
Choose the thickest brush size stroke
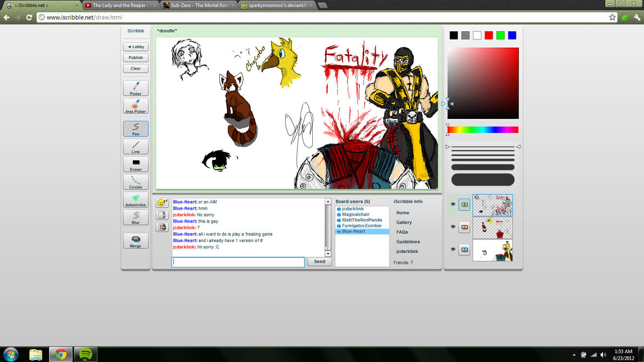click(483, 179)
